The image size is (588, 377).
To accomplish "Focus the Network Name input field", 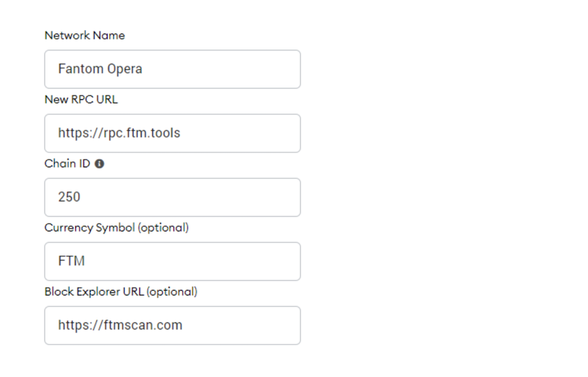I will pos(172,69).
